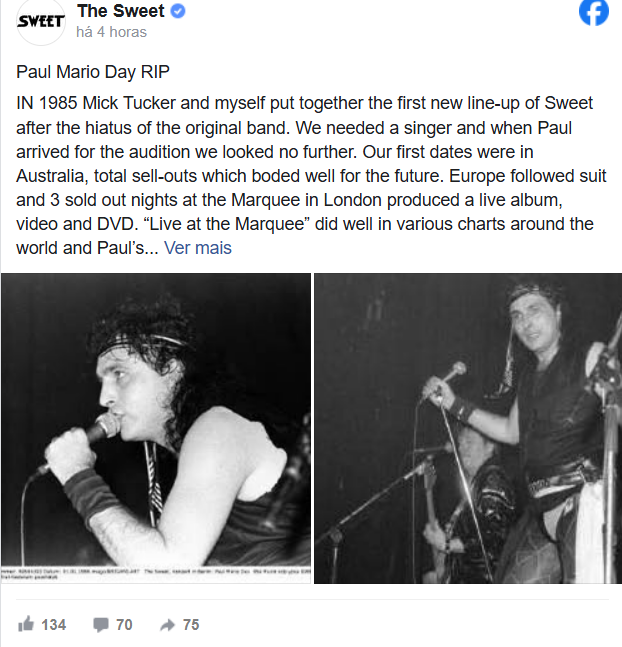Open the right stage performance photo

(468, 428)
